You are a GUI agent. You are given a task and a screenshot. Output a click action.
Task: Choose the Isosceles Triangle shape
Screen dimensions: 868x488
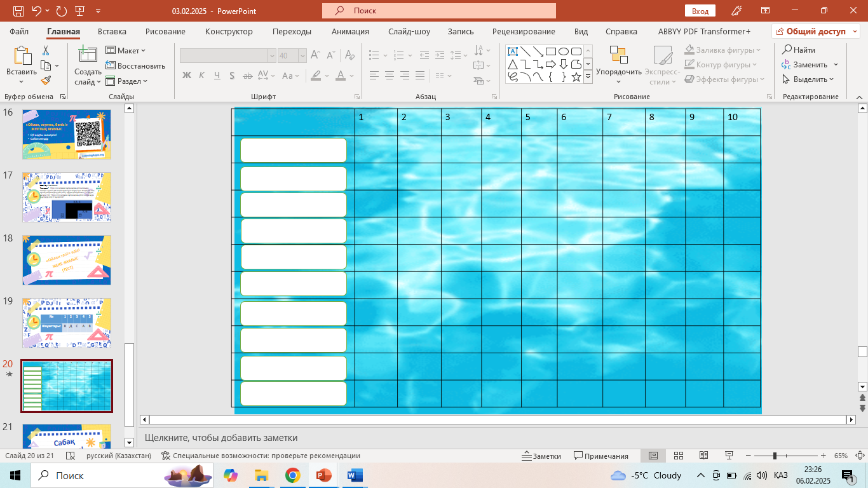pyautogui.click(x=512, y=64)
